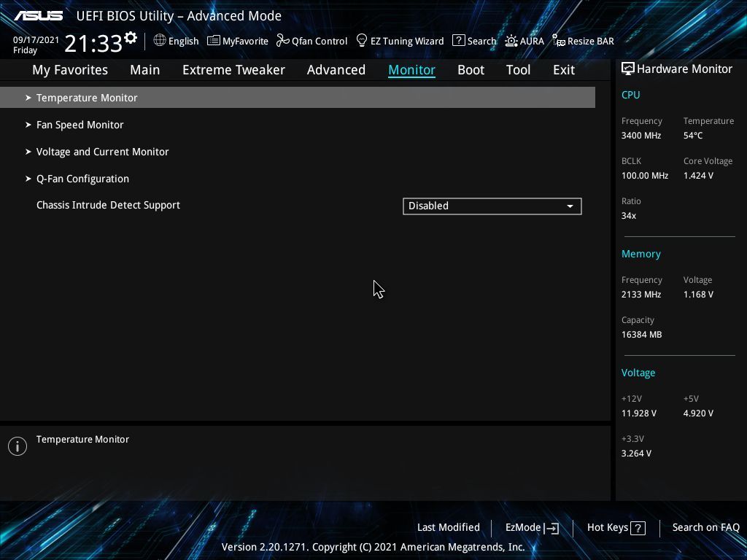Click the MyFavorite label in top bar

point(245,41)
